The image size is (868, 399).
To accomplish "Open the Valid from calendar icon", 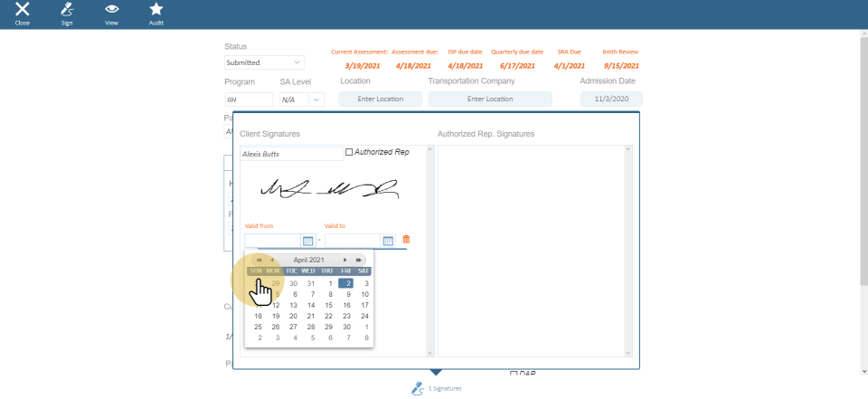I will click(307, 241).
